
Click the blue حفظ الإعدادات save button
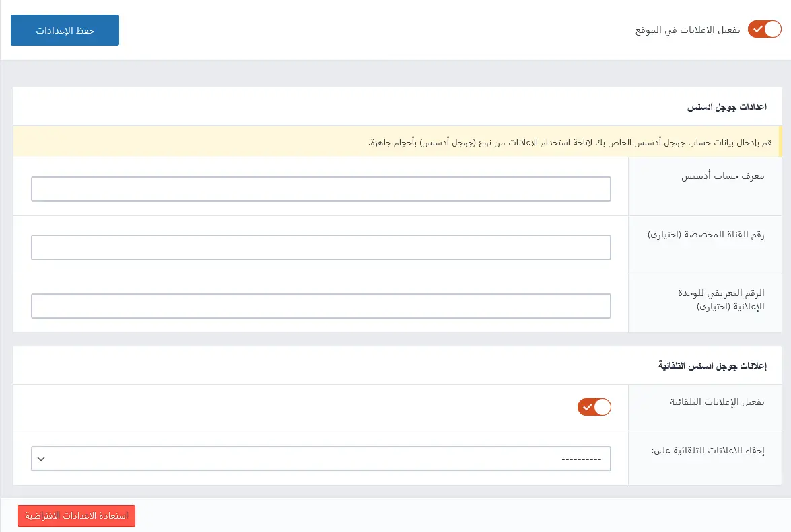[65, 30]
